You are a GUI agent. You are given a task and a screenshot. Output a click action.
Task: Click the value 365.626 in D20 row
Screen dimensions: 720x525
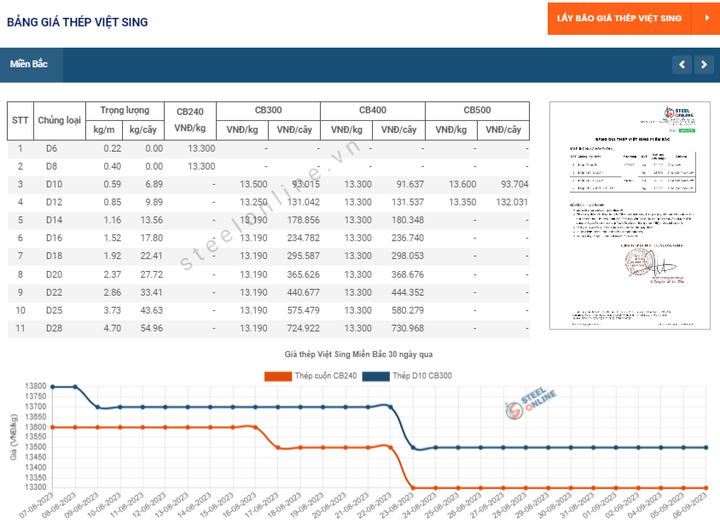(304, 275)
